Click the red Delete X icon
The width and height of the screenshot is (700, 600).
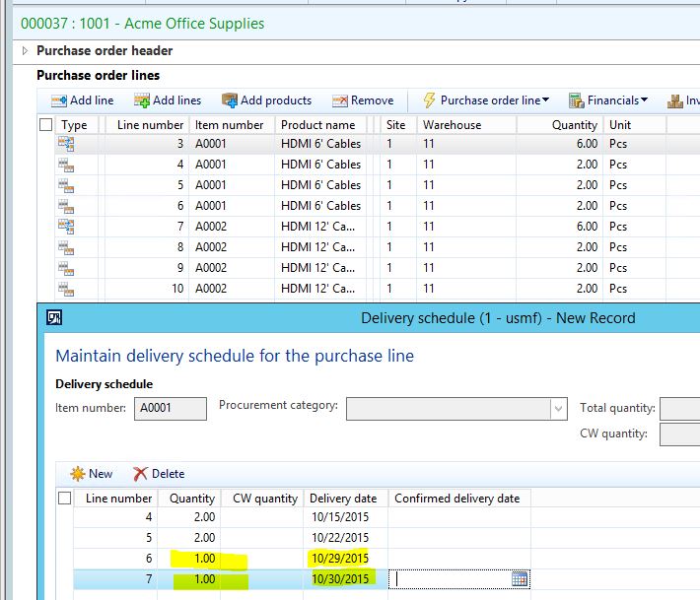coord(140,474)
